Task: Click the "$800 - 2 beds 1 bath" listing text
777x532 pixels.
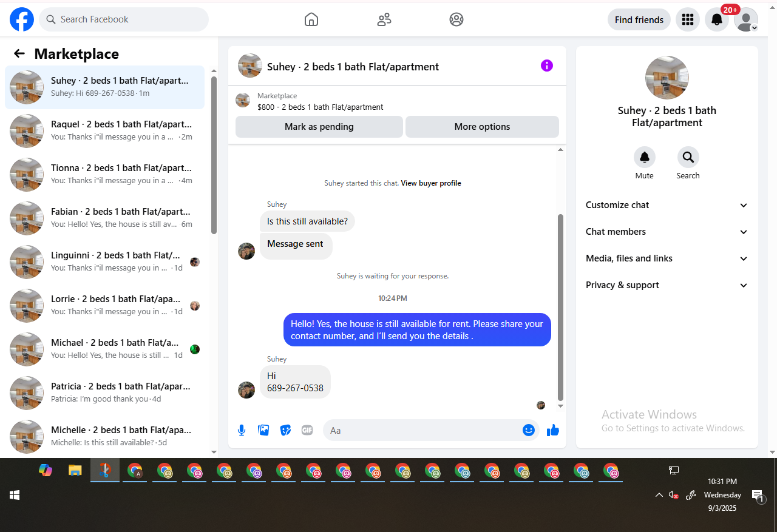Action: click(321, 107)
